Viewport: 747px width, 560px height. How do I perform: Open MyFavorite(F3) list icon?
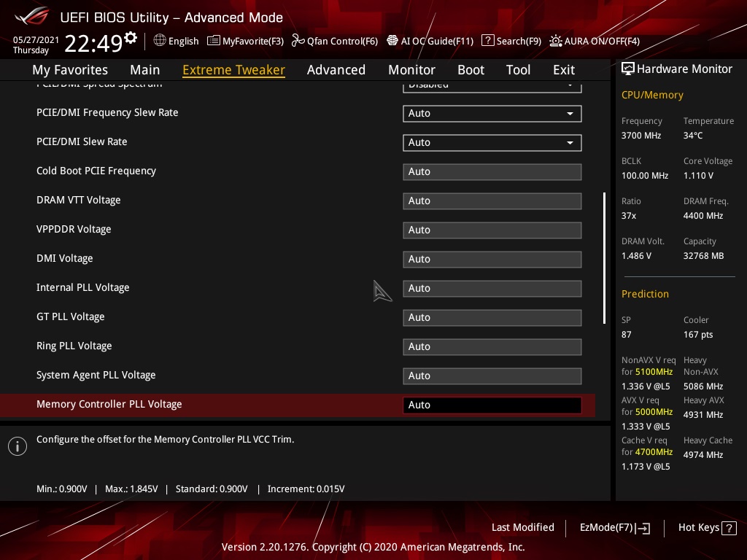214,41
